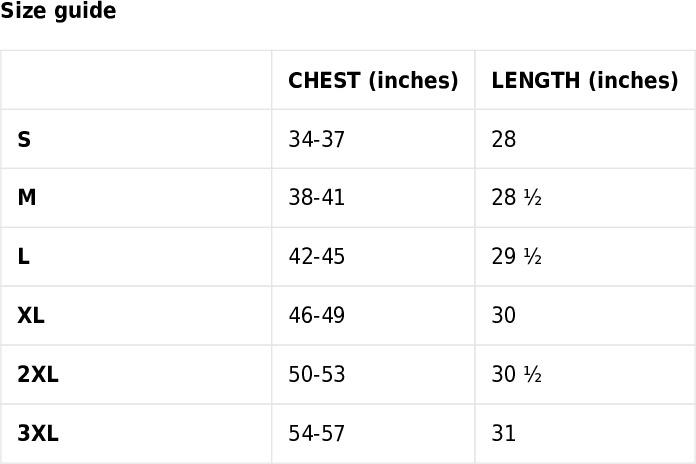Viewport: 696px width, 464px height.
Task: Click length value 28 ½ for M
Action: coord(517,198)
